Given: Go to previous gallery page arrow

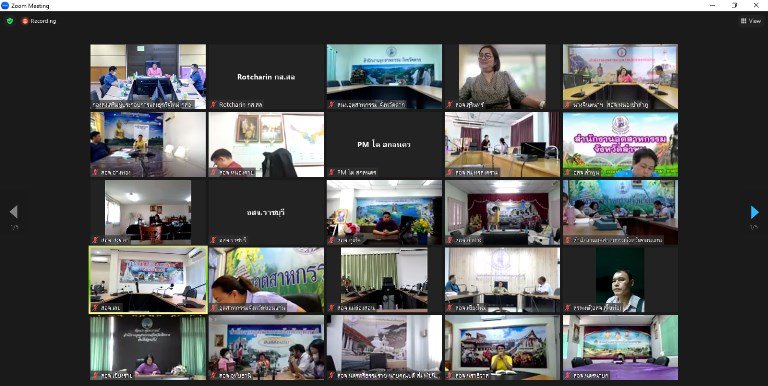Looking at the screenshot, I should click(x=14, y=212).
